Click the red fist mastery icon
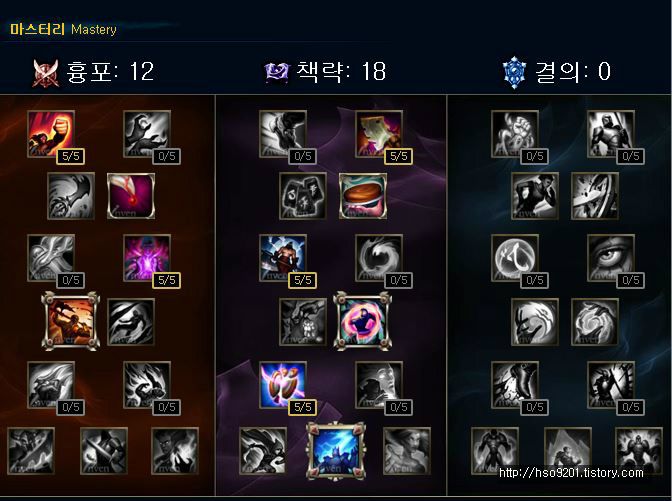The height and width of the screenshot is (501, 672). pos(51,134)
